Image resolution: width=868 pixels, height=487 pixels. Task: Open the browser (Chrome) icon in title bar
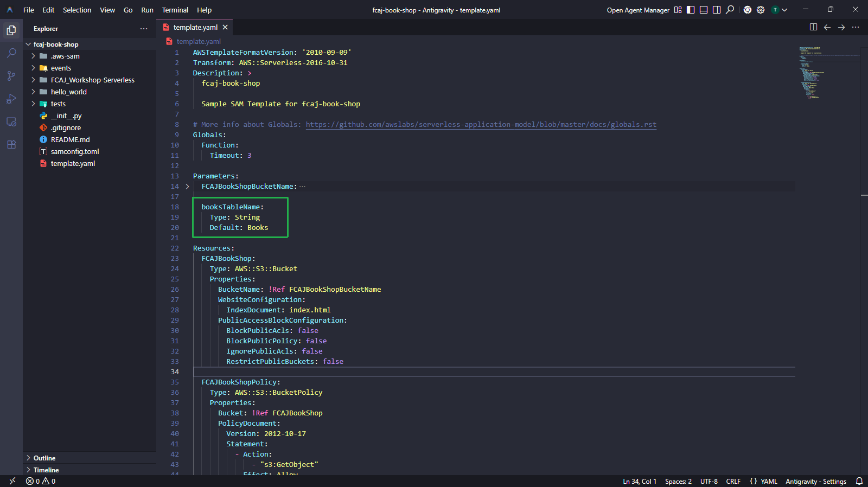point(748,10)
